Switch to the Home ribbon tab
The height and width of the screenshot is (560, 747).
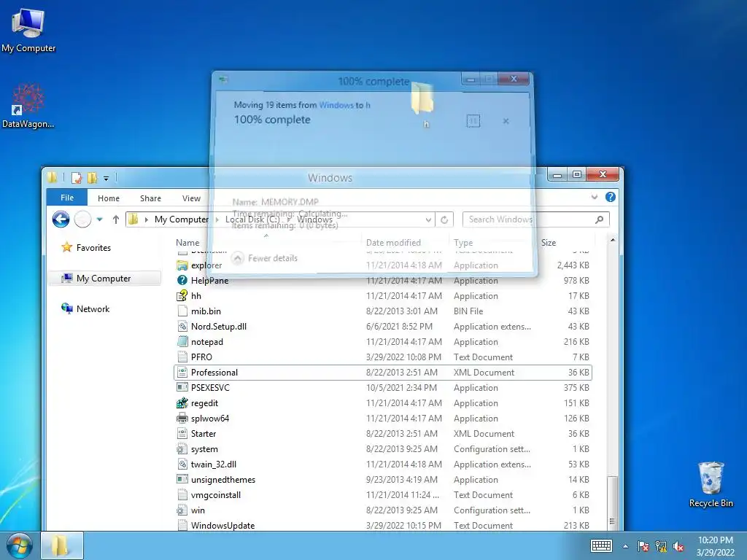point(109,198)
